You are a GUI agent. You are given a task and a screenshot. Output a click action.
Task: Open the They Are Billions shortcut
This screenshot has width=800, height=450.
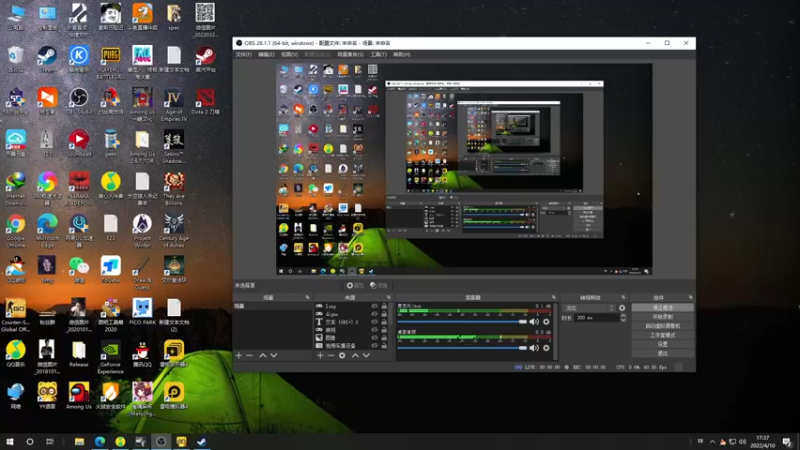pyautogui.click(x=173, y=189)
